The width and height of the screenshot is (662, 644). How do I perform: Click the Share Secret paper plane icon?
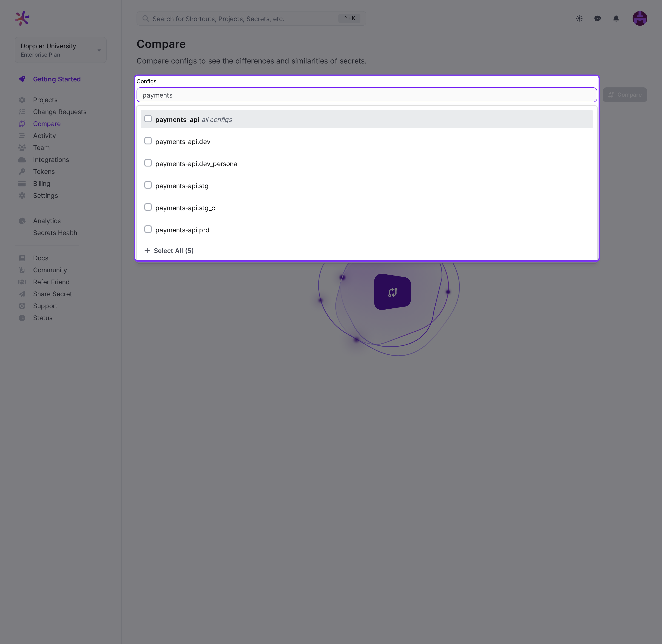point(22,294)
